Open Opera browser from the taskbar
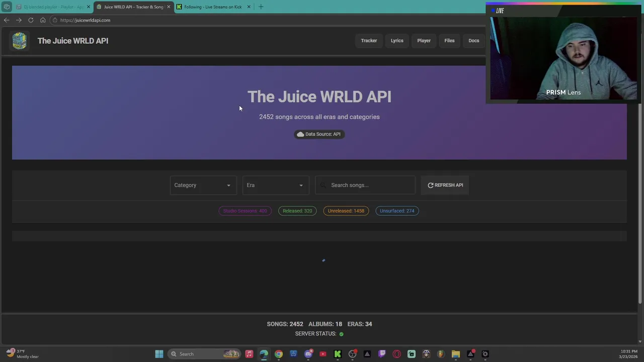 pos(397,354)
